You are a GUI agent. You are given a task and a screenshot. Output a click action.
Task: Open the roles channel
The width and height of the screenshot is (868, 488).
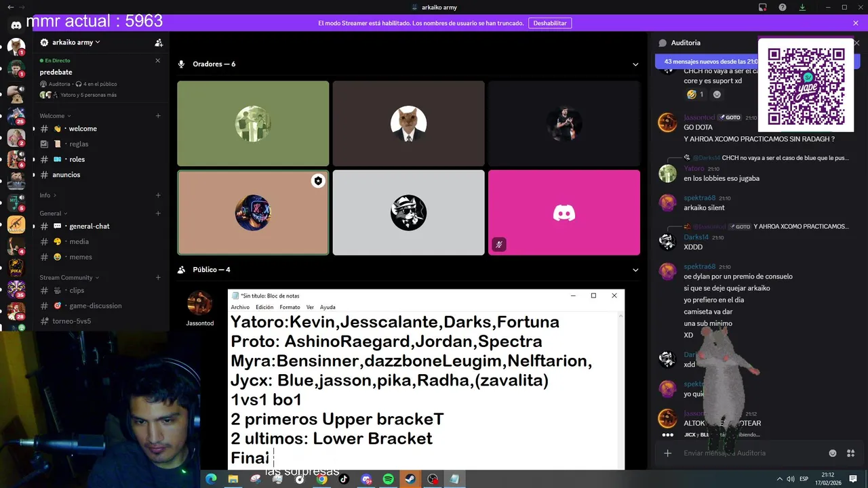pos(100,159)
